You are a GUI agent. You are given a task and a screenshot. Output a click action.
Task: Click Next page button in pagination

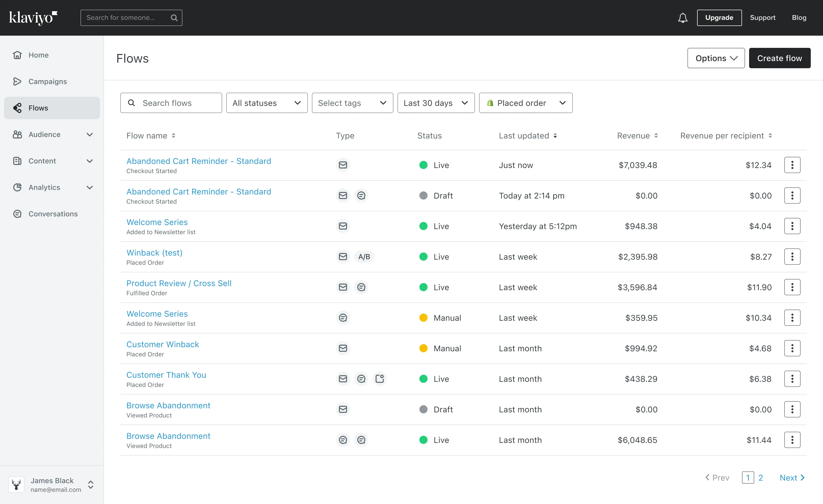click(792, 478)
